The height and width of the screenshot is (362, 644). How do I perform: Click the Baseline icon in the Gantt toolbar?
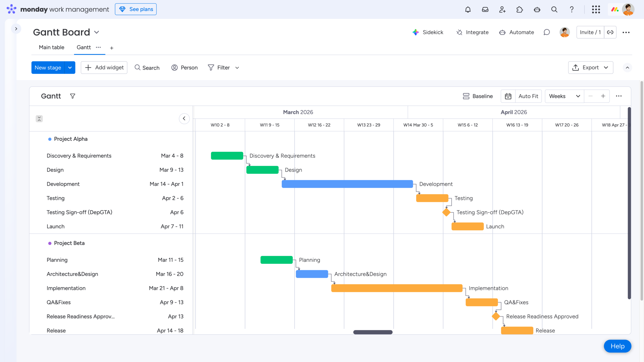466,96
